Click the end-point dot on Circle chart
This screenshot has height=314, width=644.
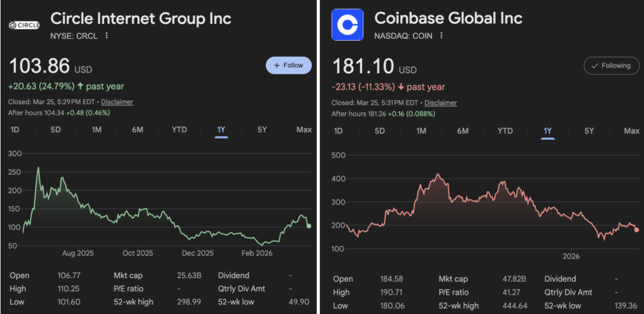point(309,226)
